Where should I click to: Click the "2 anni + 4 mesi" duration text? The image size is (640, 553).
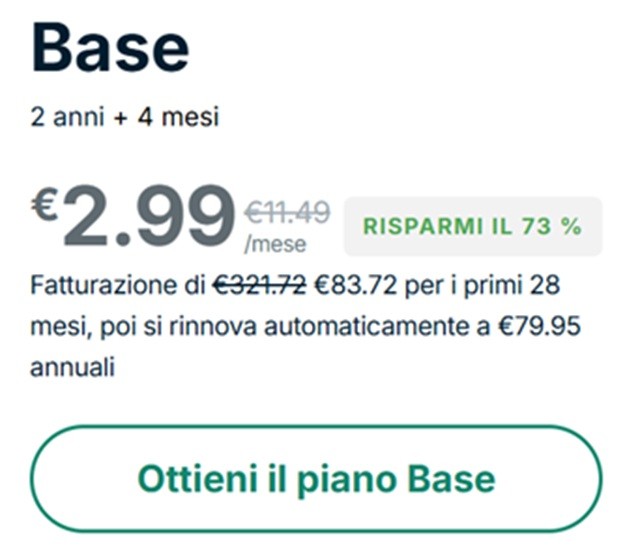[125, 118]
